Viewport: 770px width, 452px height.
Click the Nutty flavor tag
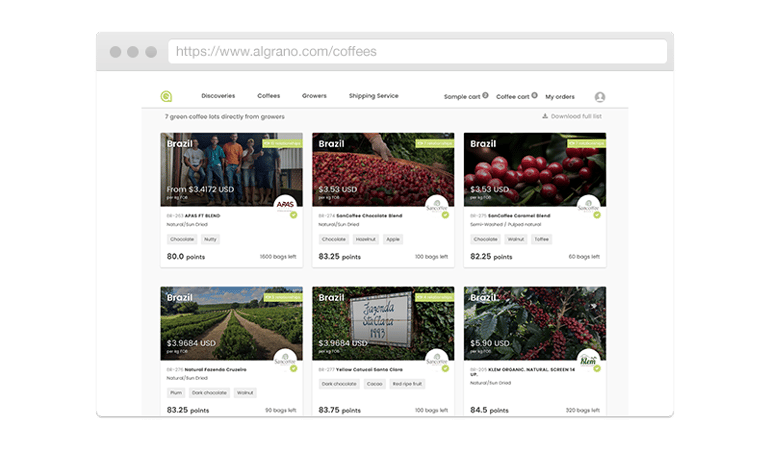pos(210,239)
